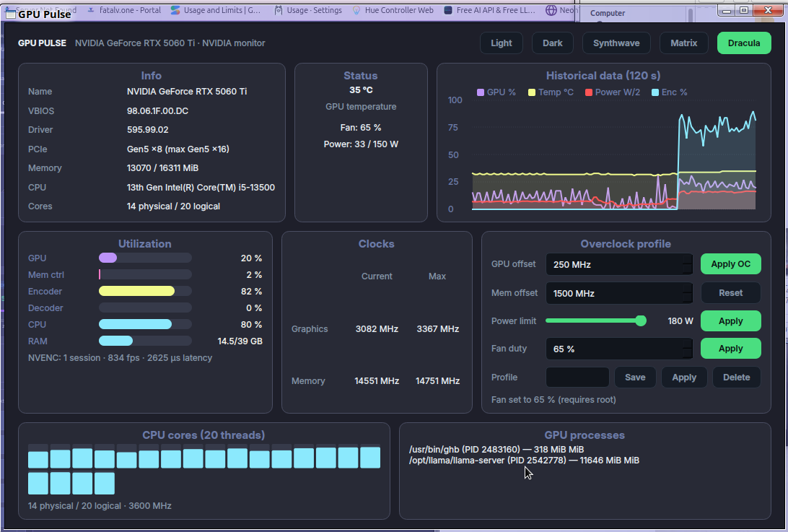Switch to the Light theme
Image resolution: width=788 pixels, height=532 pixels.
(501, 43)
